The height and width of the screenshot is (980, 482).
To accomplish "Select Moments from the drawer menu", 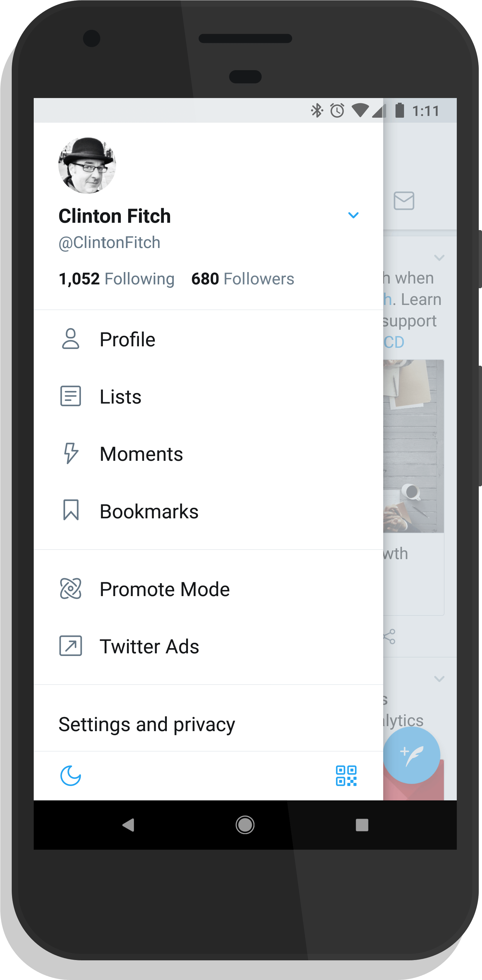I will pos(141,454).
